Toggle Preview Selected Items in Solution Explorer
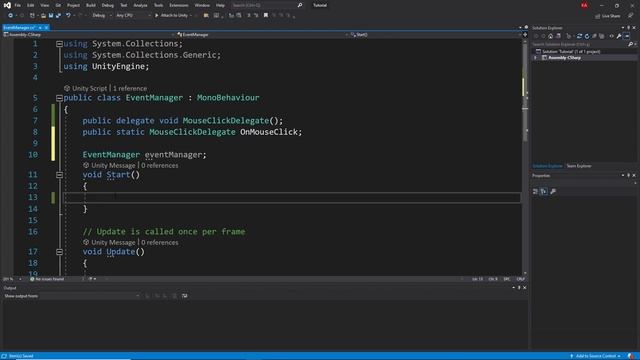 coord(627,36)
